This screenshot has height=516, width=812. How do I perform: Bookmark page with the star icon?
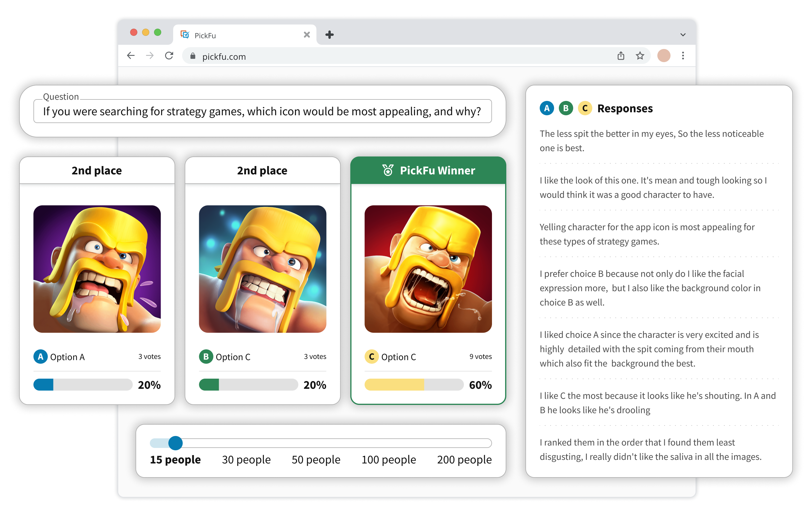tap(640, 56)
